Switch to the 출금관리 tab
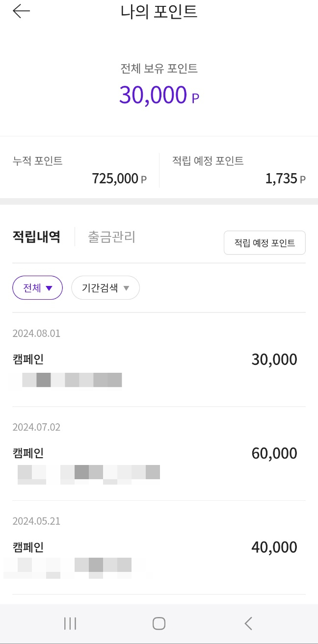 click(x=111, y=237)
